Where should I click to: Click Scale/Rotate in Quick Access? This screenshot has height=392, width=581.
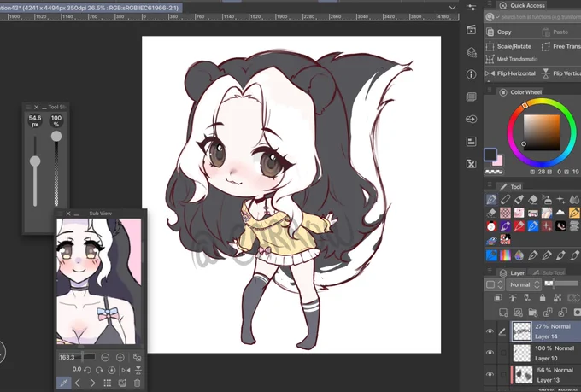click(508, 46)
